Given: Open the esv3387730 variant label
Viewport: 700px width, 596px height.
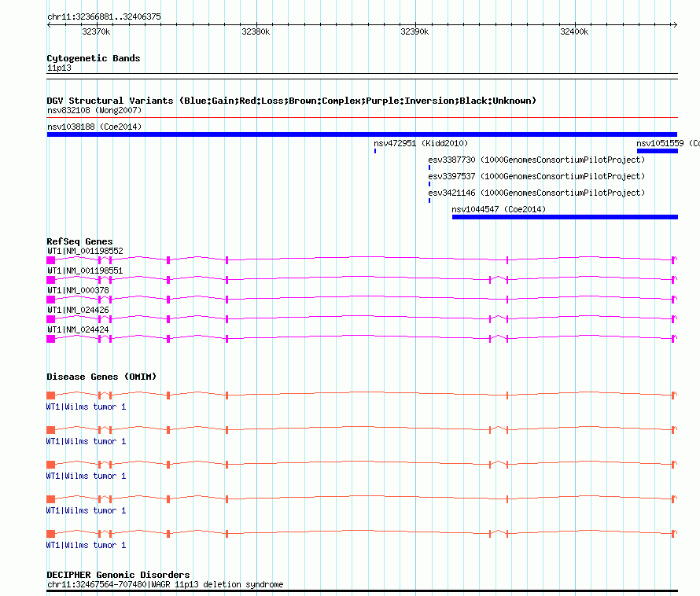Looking at the screenshot, I should 536,160.
